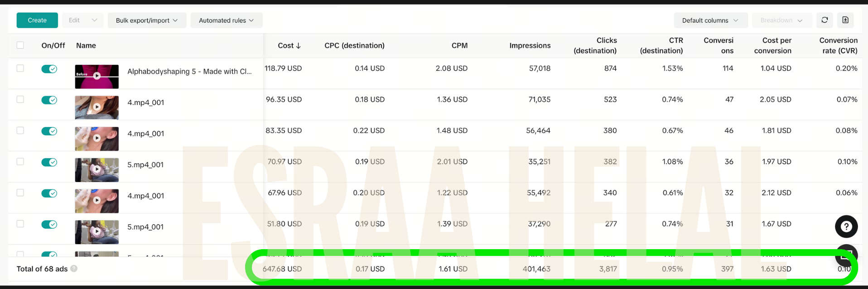
Task: Expand the Bulk export/import dropdown
Action: pyautogui.click(x=146, y=20)
